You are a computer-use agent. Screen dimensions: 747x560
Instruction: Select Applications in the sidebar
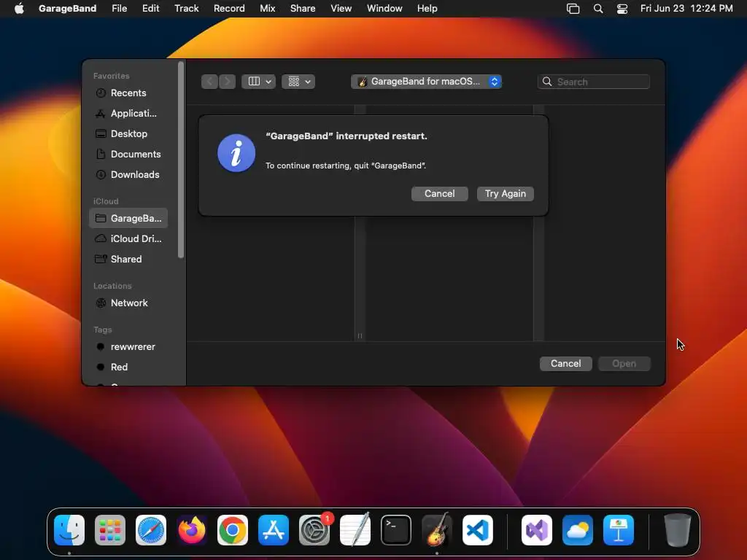(x=128, y=113)
